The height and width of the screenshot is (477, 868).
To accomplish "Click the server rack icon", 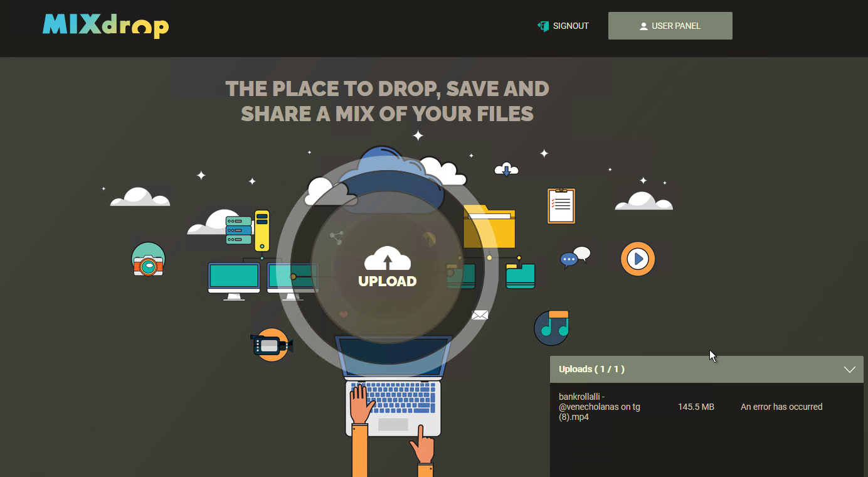I will point(247,230).
